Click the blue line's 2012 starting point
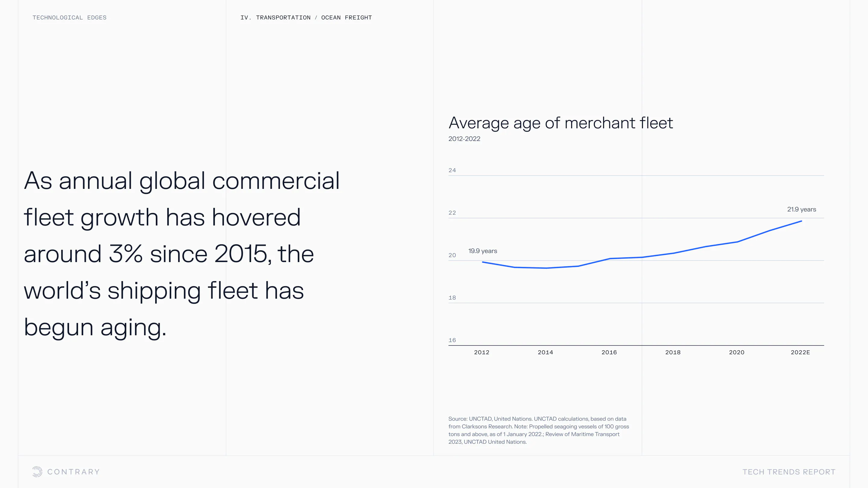Screen dimensions: 868x488 pos(483,262)
